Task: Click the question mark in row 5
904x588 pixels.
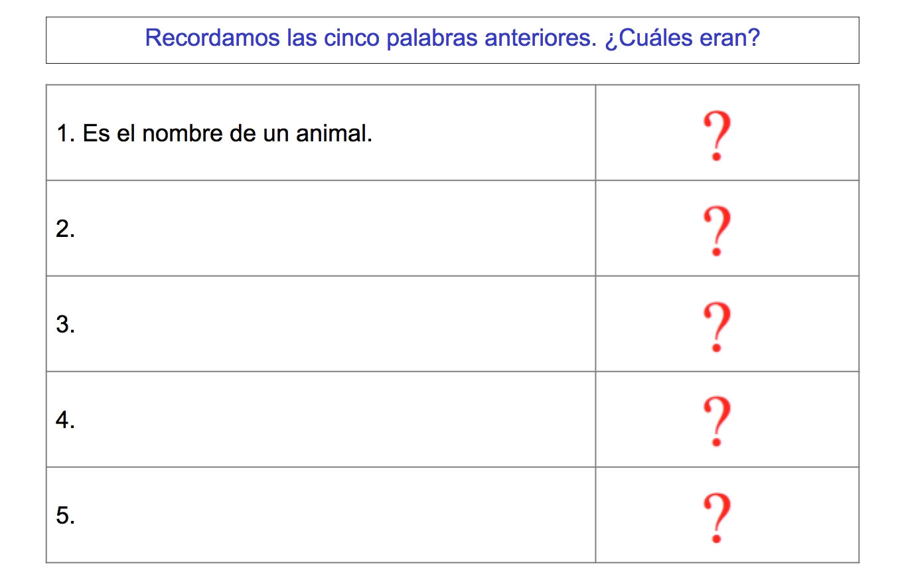Action: coord(717,518)
